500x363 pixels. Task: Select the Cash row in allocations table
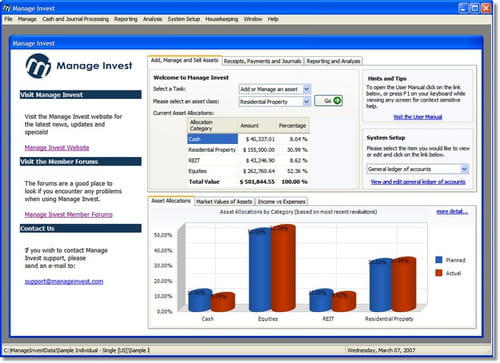click(x=248, y=139)
